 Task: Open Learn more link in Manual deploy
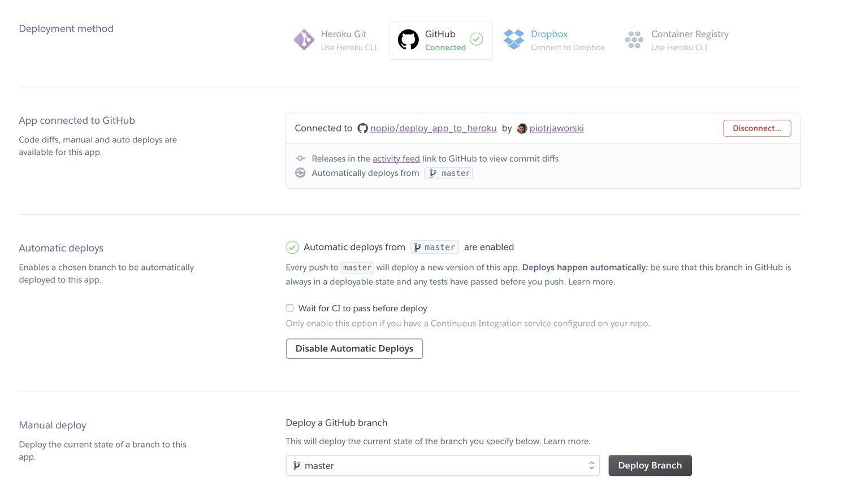(566, 441)
